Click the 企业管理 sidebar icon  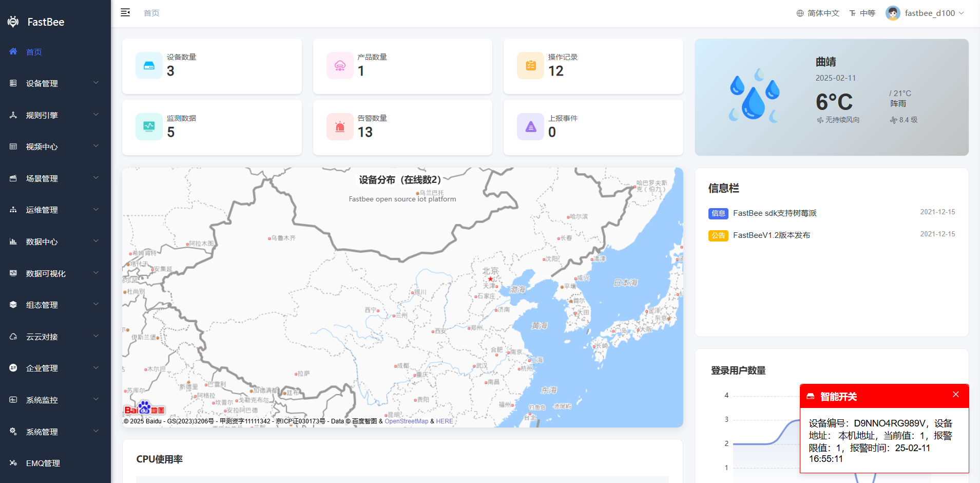(13, 368)
